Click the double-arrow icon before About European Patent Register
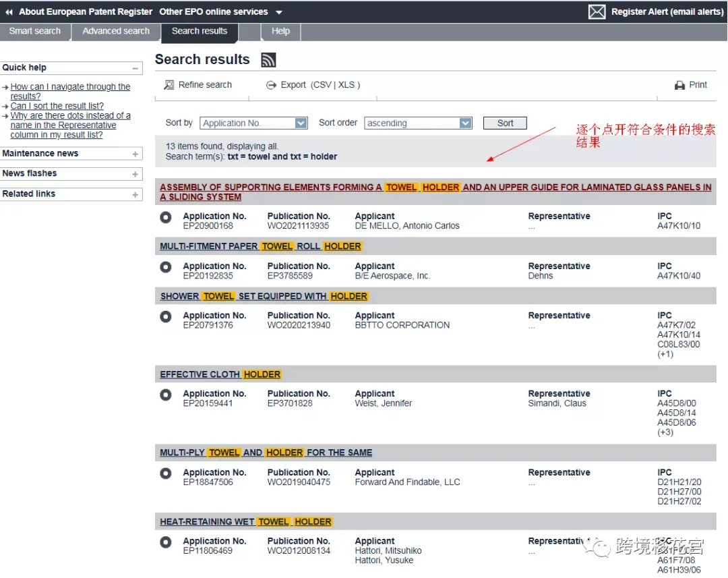 point(9,12)
